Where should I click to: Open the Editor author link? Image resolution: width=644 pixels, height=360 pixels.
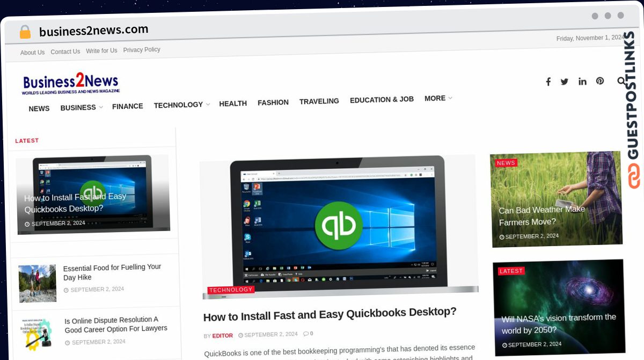(x=223, y=336)
